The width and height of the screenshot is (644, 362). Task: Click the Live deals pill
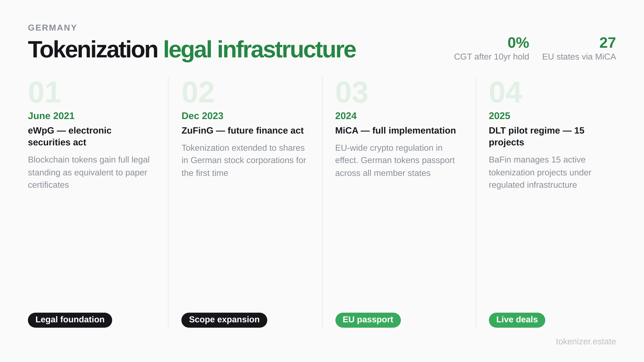pyautogui.click(x=517, y=319)
